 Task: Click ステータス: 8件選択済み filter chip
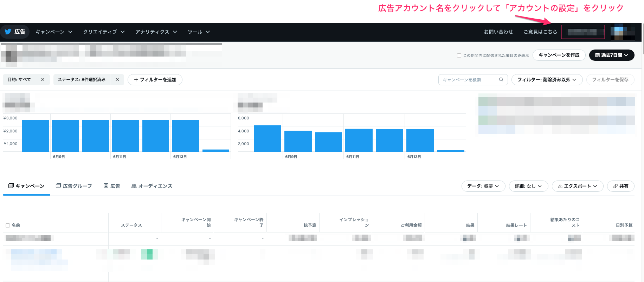click(82, 80)
